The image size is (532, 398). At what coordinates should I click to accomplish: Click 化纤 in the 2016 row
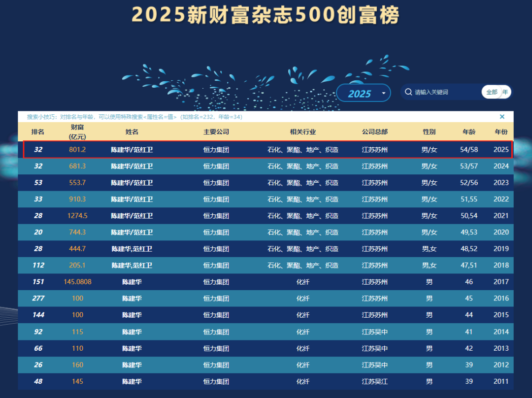click(302, 298)
